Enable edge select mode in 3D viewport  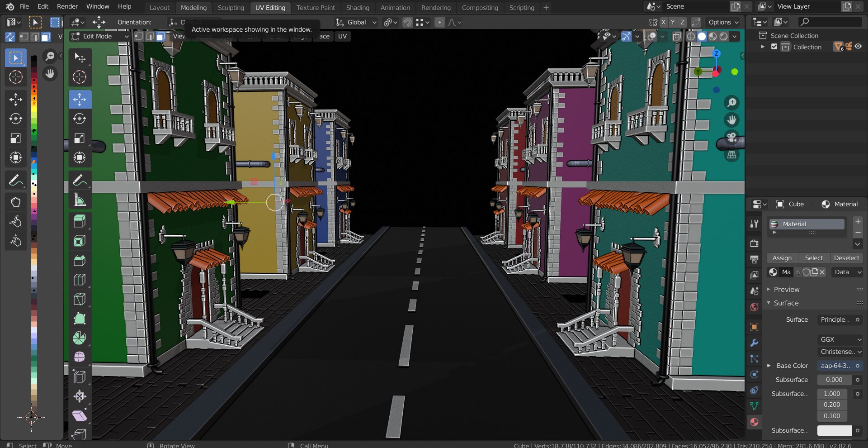point(150,36)
